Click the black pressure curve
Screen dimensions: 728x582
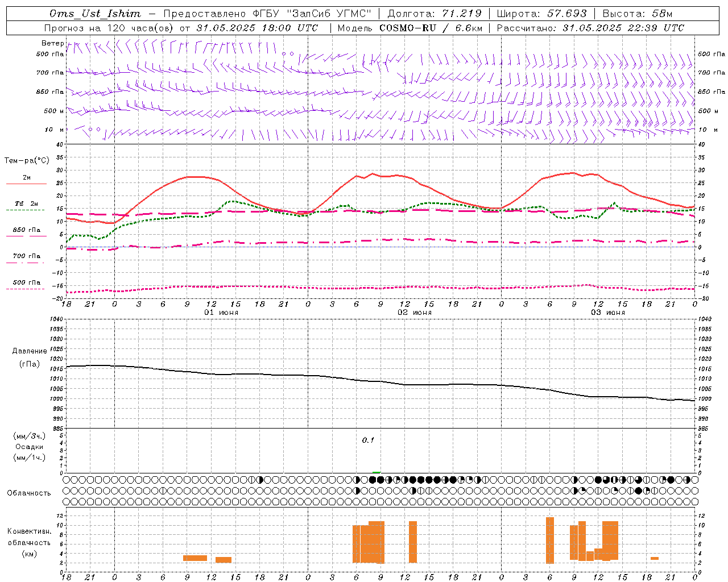381,382
